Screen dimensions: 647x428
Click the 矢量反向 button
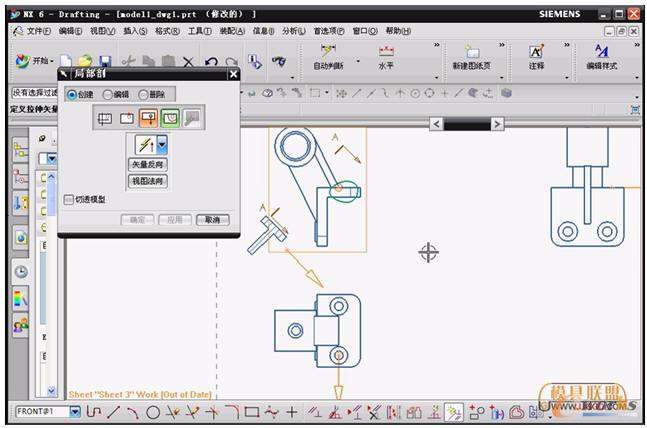147,164
